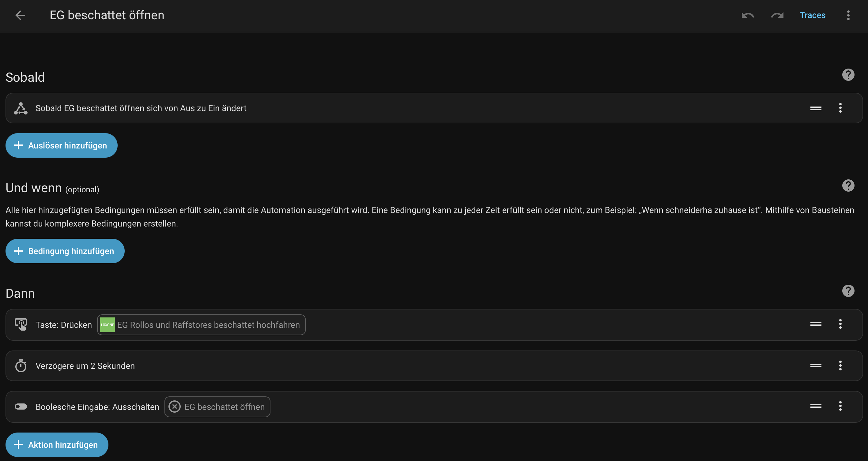Open the header overflow menu
The image size is (868, 461).
tap(848, 15)
